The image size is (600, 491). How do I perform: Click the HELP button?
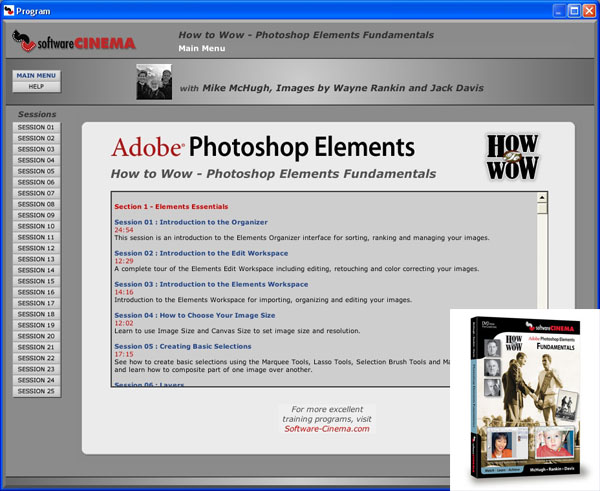click(x=36, y=87)
